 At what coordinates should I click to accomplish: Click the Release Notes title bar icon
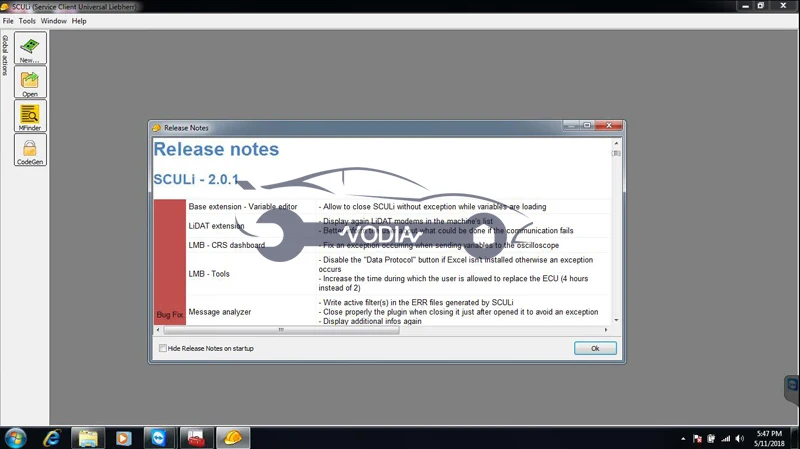point(157,128)
